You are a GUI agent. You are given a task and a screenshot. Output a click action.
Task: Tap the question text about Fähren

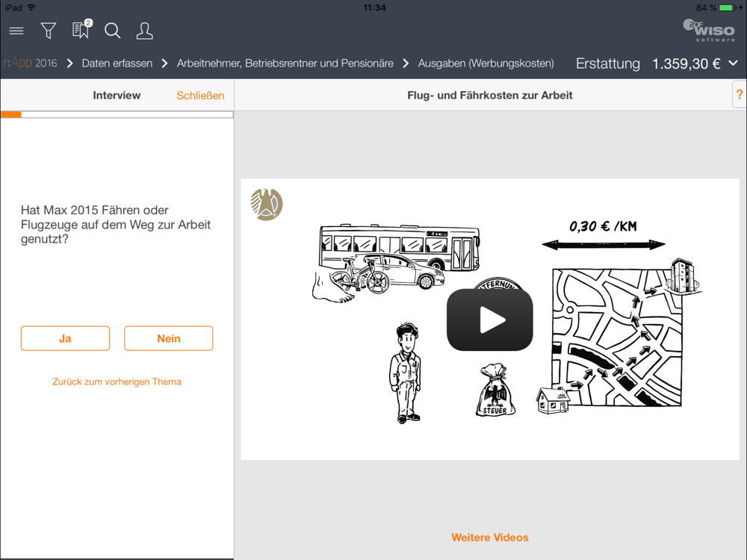116,224
